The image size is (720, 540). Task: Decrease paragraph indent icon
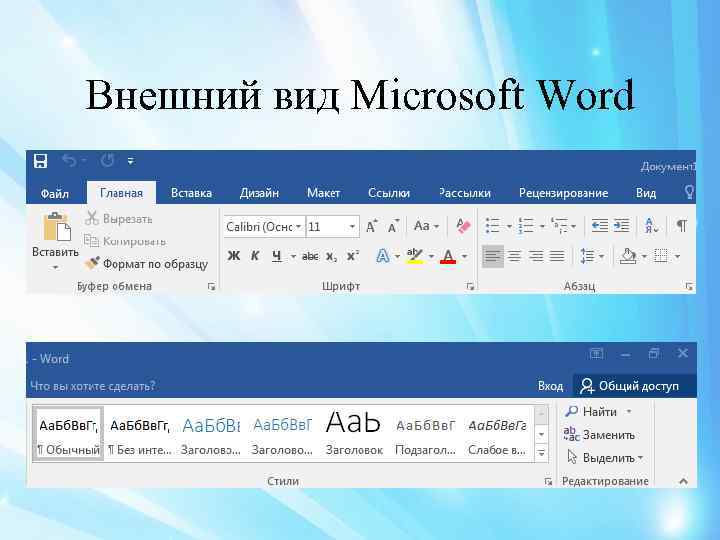click(x=600, y=225)
